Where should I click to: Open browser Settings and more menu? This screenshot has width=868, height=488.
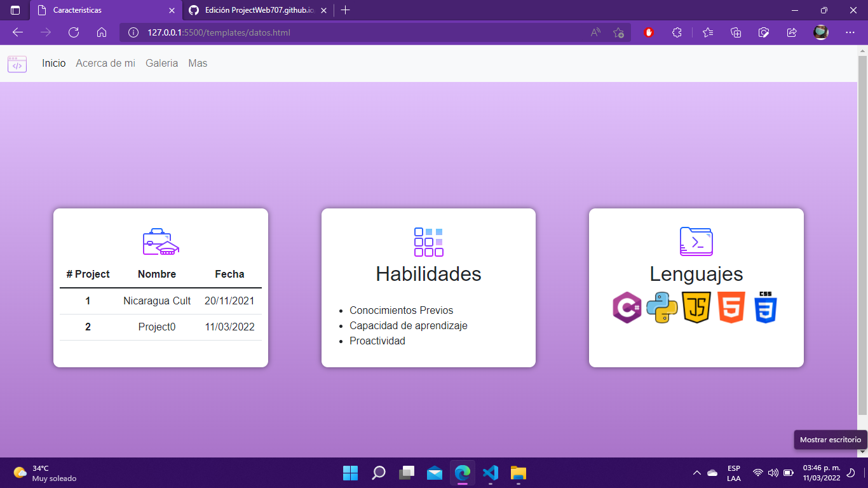[850, 32]
